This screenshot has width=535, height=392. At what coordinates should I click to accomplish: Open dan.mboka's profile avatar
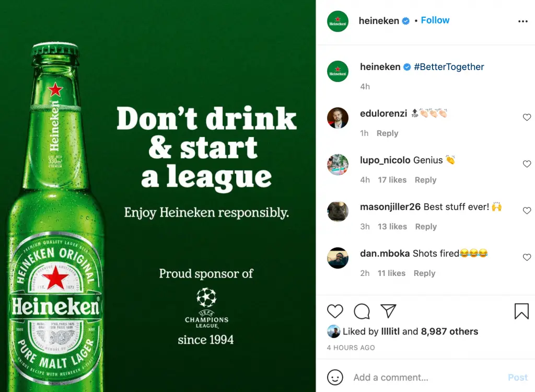pos(338,258)
